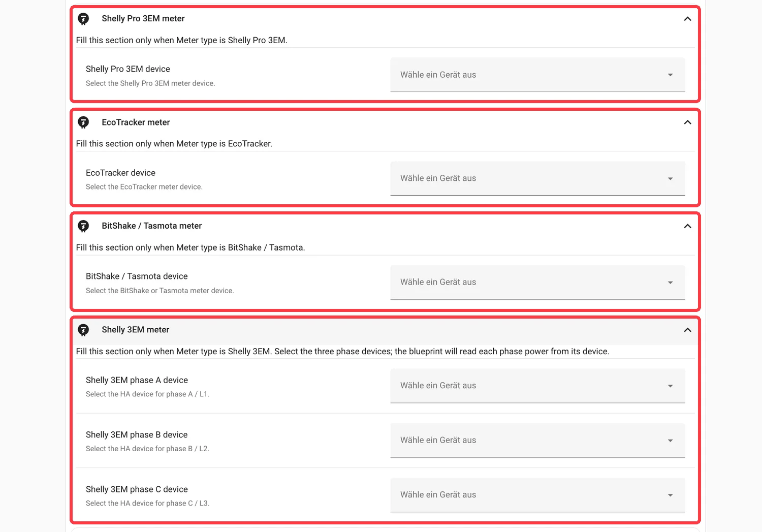This screenshot has width=762, height=532.
Task: Click the Shelly Pro 3EM meter section icon
Action: [83, 19]
